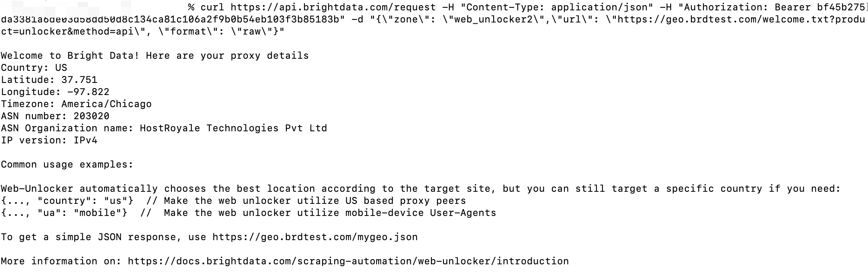
Task: Click the "country": "us" example snippet
Action: (85, 201)
